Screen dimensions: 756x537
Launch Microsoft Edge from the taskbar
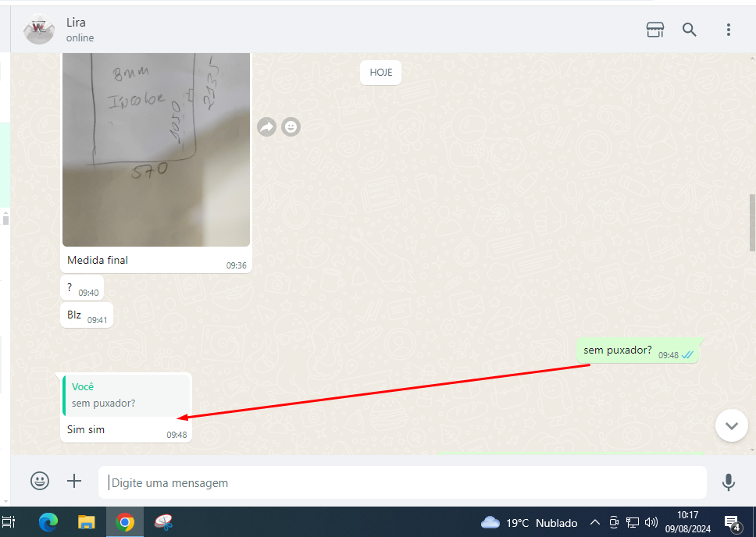(x=48, y=522)
